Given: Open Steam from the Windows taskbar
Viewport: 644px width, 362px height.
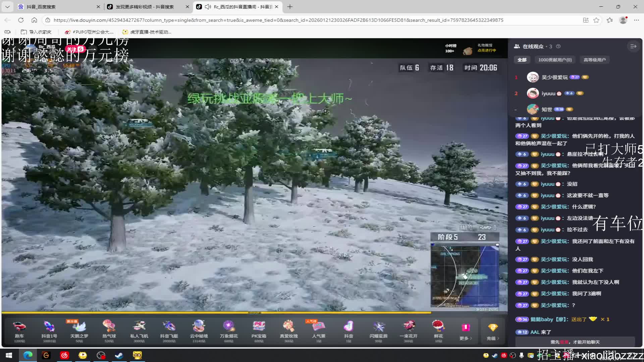Looking at the screenshot, I should click(x=119, y=355).
